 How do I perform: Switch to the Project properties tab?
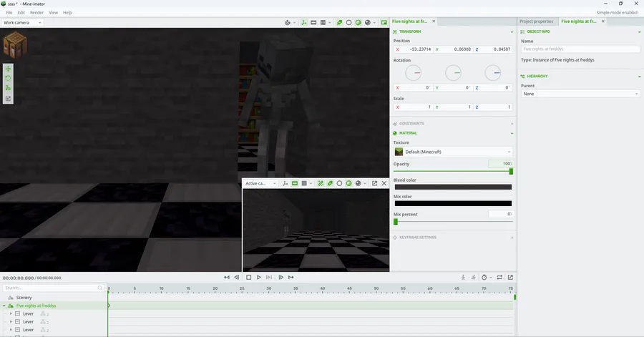[536, 21]
